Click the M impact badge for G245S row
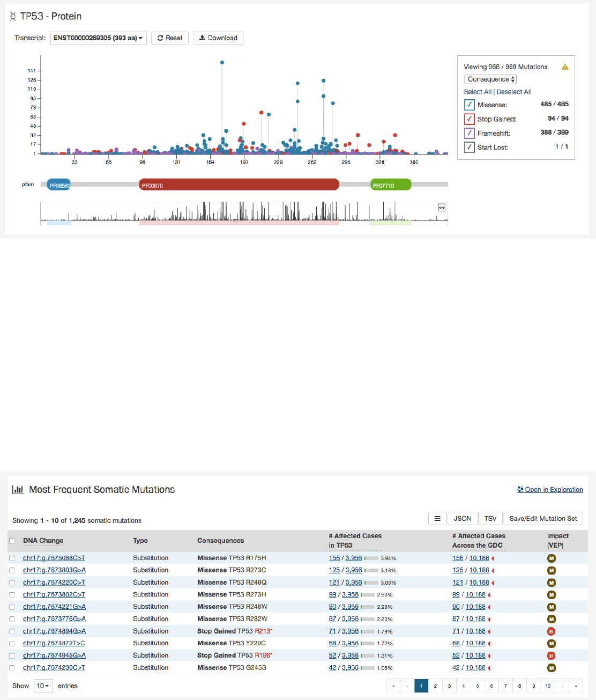 551,668
